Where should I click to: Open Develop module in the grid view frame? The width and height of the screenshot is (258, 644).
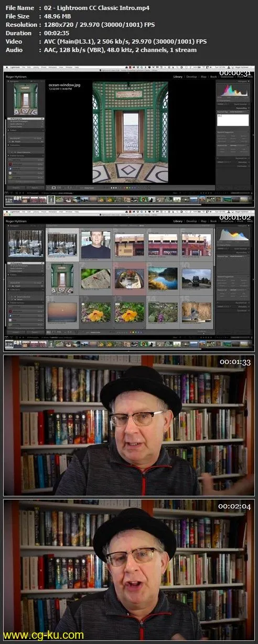(191, 221)
